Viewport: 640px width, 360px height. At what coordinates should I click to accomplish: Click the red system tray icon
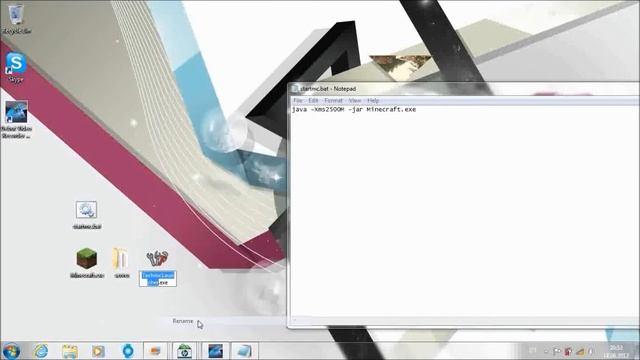pyautogui.click(x=568, y=351)
